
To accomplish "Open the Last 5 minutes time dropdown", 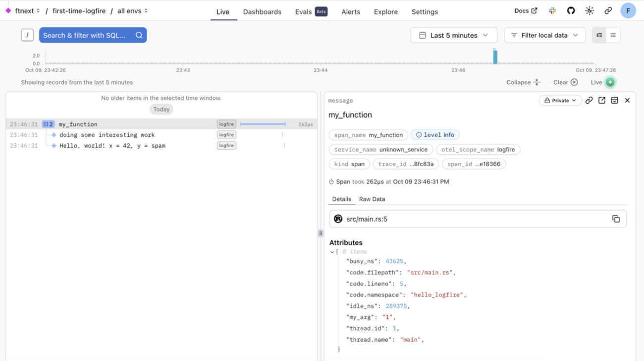I will click(454, 35).
